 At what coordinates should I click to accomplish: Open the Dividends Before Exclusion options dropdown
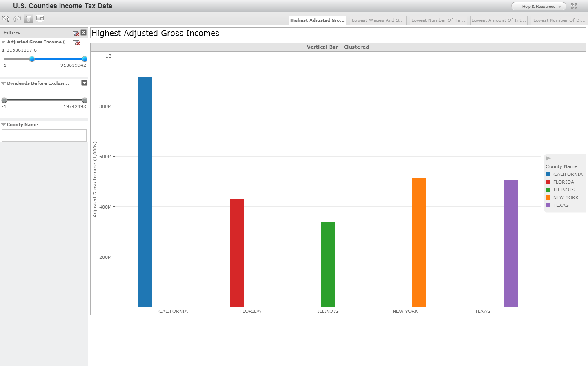[84, 83]
